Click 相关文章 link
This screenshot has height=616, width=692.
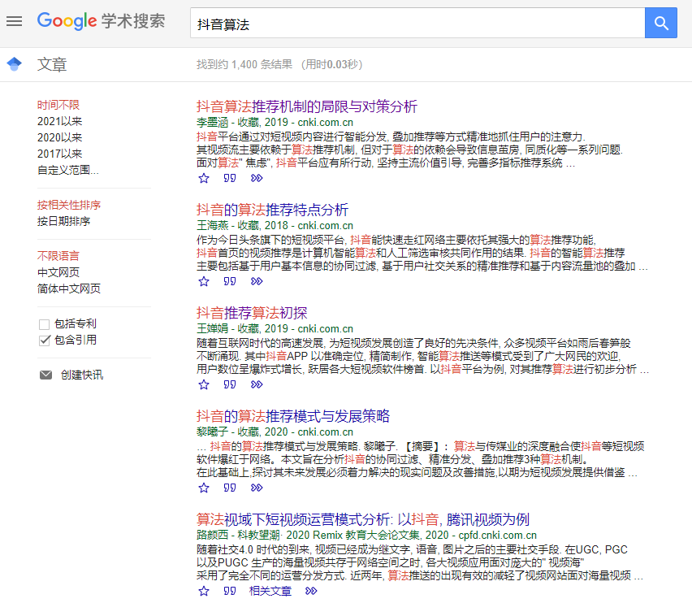pos(270,592)
